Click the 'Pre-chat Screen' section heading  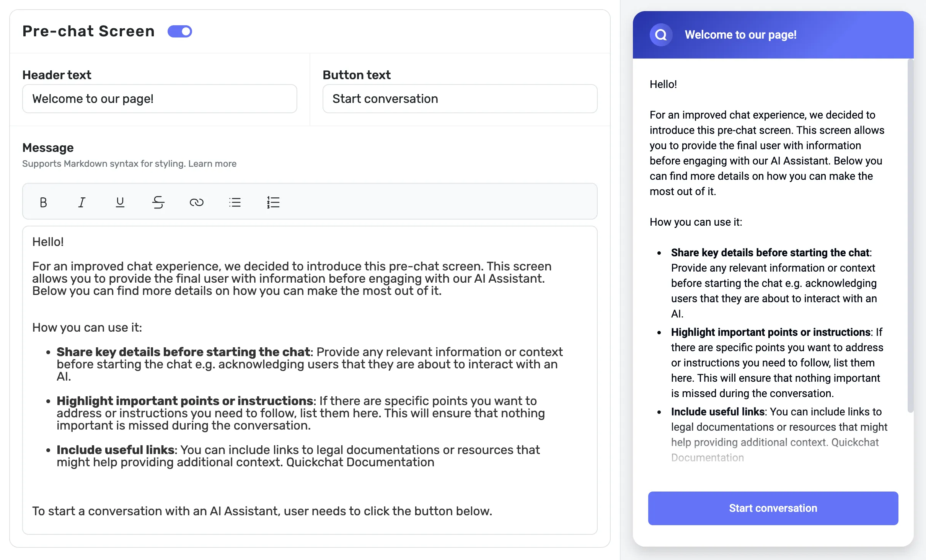88,31
